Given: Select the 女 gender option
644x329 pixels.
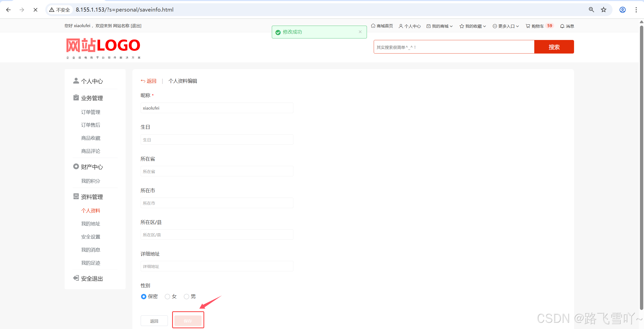Looking at the screenshot, I should pyautogui.click(x=167, y=297).
